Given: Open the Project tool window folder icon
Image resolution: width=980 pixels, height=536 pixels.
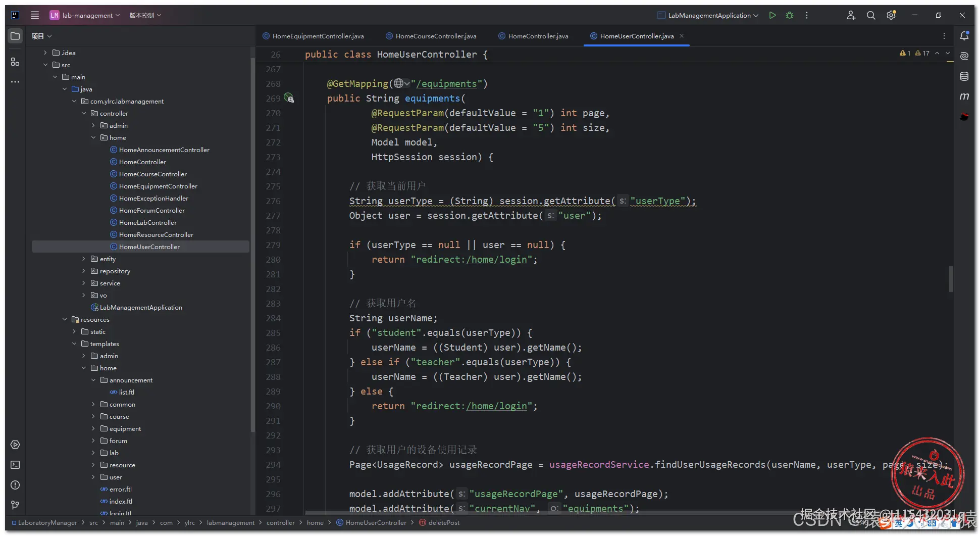Looking at the screenshot, I should (x=15, y=36).
